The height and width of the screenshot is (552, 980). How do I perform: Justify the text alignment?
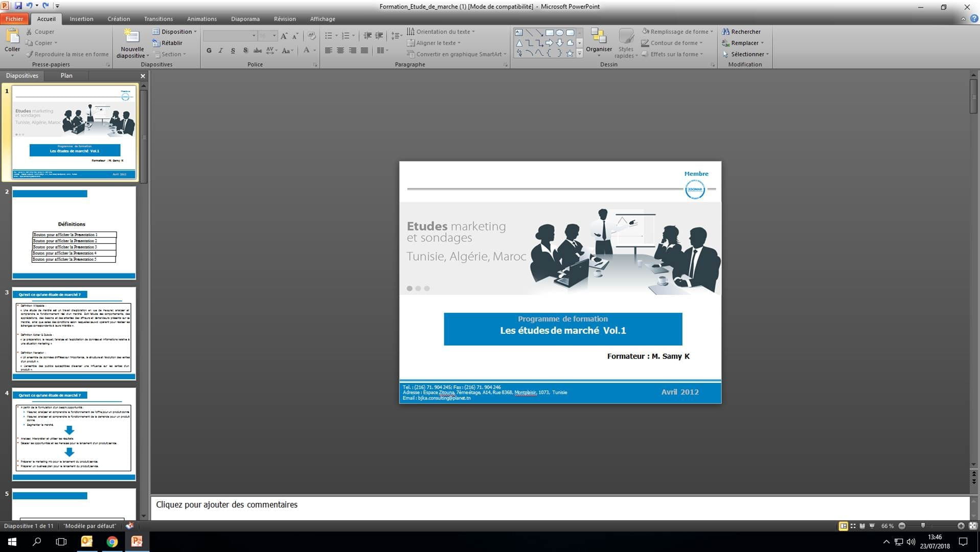coord(364,51)
